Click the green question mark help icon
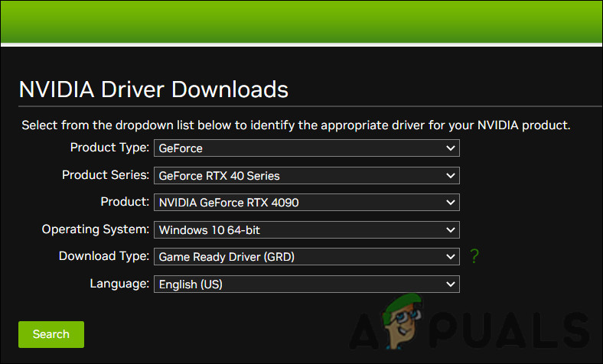Image resolution: width=603 pixels, height=364 pixels. click(474, 257)
